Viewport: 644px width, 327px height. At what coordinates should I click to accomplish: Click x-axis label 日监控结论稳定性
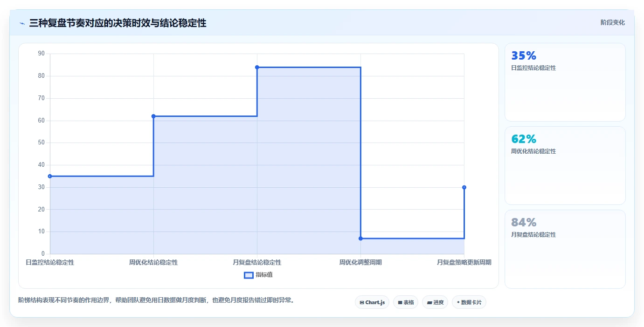tap(50, 262)
